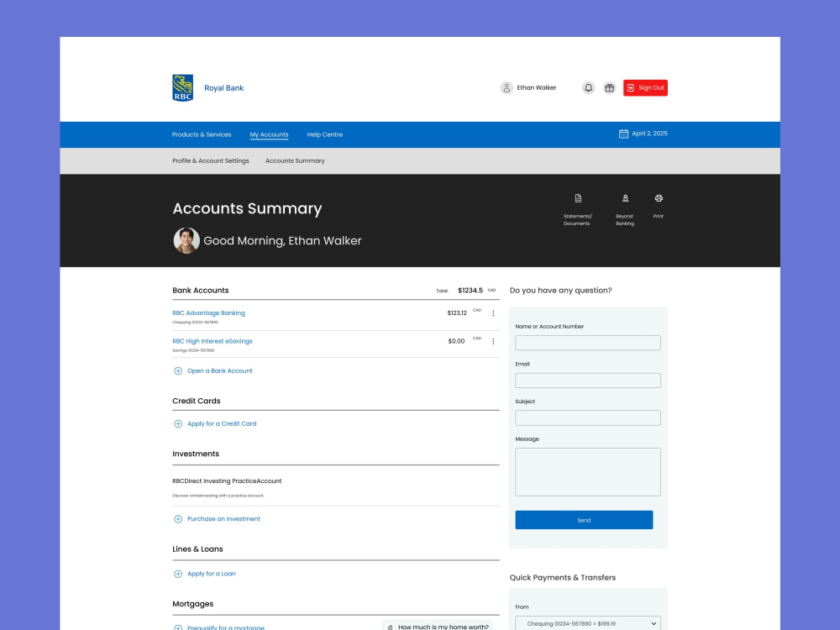The width and height of the screenshot is (840, 630).
Task: Open RBC High Interest eSavings account
Action: (213, 341)
